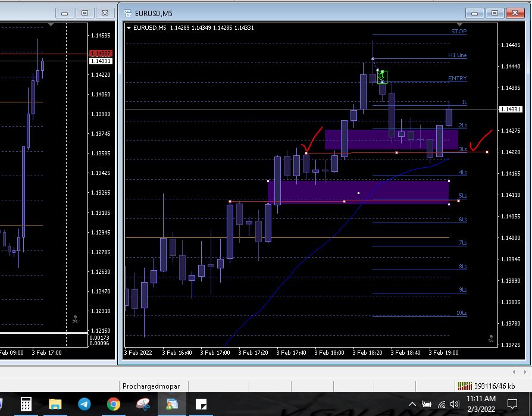This screenshot has height=416, width=532.
Task: Open the Wi-Fi network tray icon
Action: [x=442, y=404]
